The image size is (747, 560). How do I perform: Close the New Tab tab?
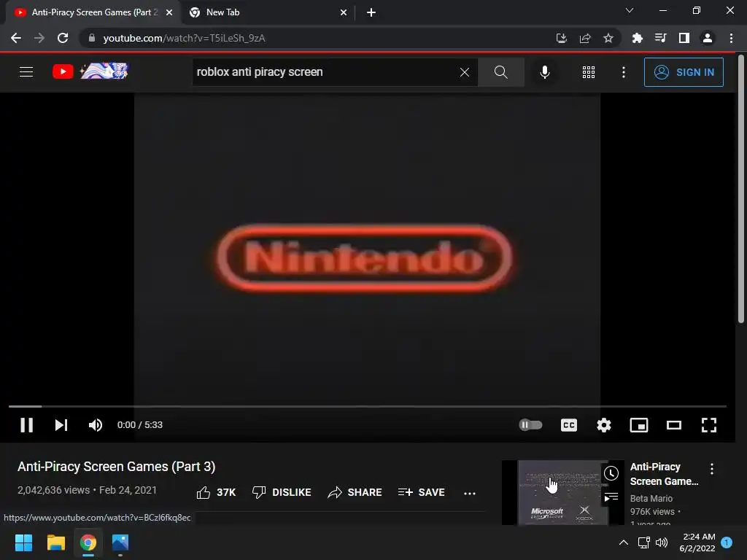(344, 12)
